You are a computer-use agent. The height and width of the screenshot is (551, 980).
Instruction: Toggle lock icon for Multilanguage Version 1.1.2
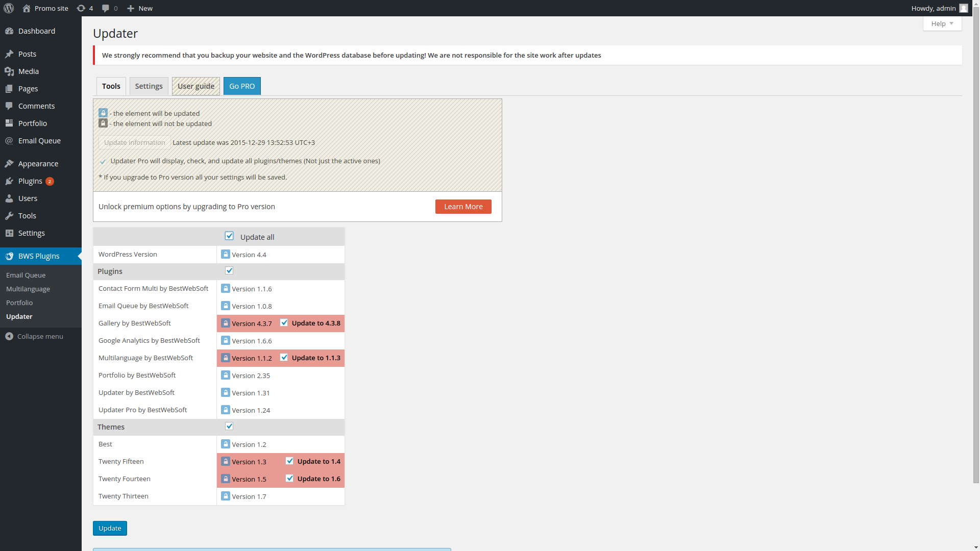click(226, 358)
